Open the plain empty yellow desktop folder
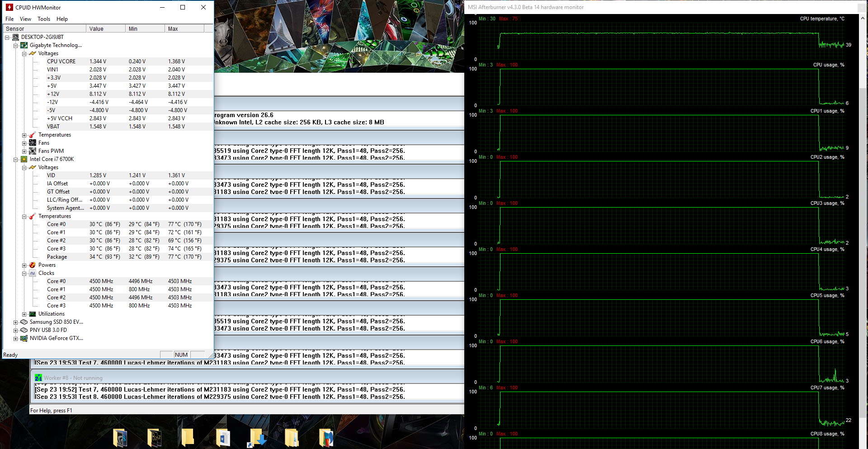The height and width of the screenshot is (449, 868). 188,438
